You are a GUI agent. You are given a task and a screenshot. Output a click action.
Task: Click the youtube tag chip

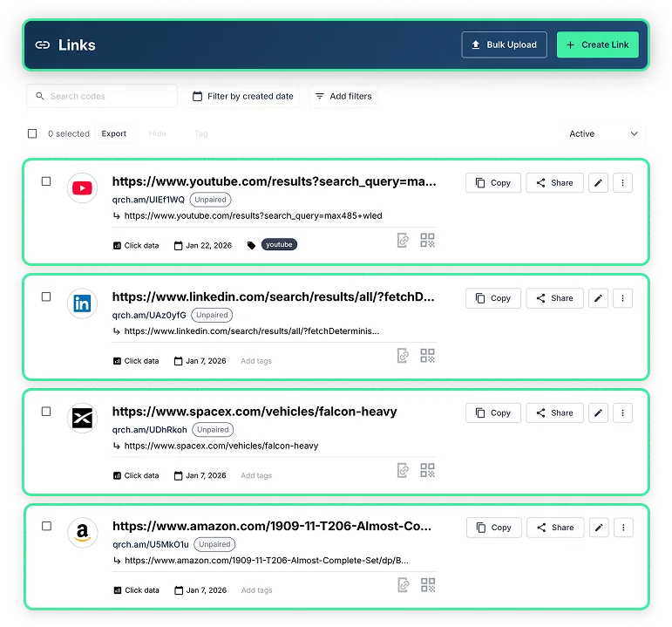coord(279,244)
